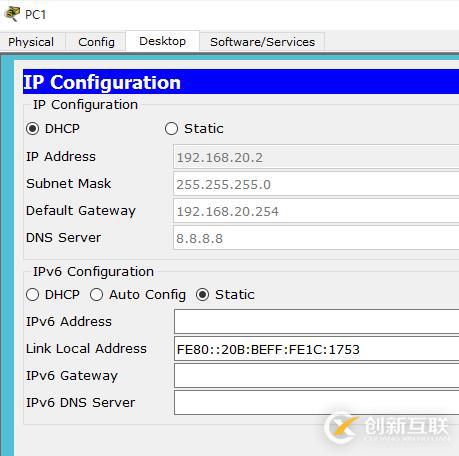The height and width of the screenshot is (456, 459).
Task: Click the Subnet Mask field
Action: click(316, 184)
